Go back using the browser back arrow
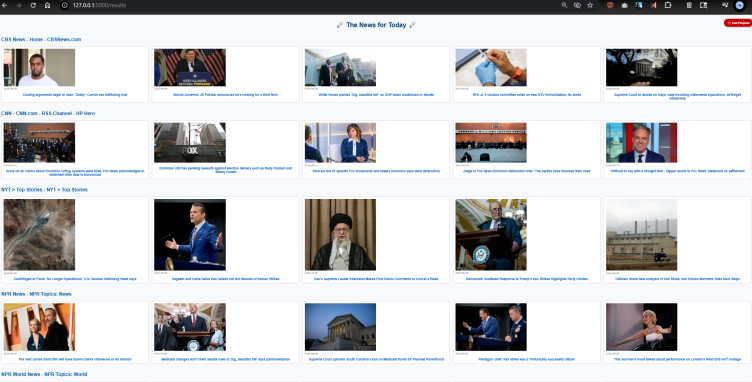 pyautogui.click(x=5, y=5)
